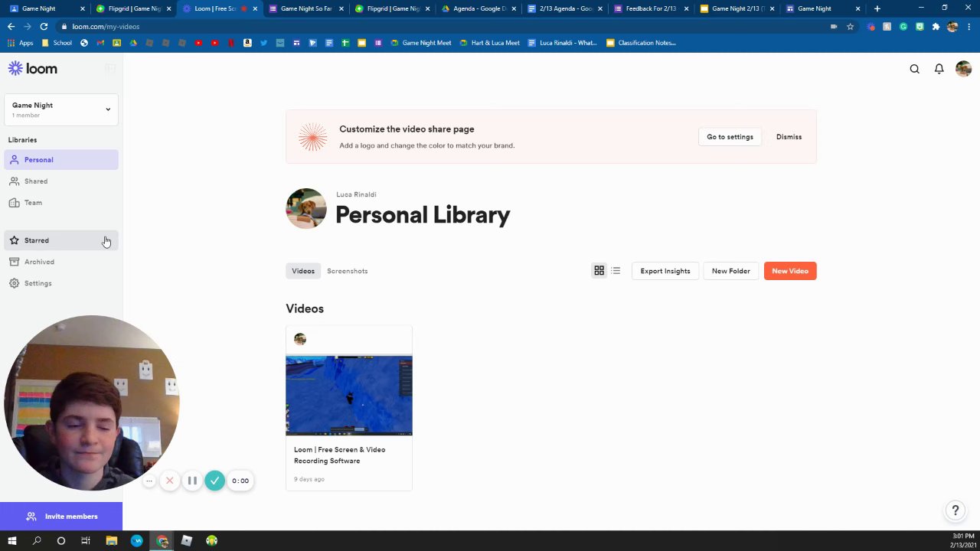Open Hart & Luca Meet bookmark

click(489, 43)
